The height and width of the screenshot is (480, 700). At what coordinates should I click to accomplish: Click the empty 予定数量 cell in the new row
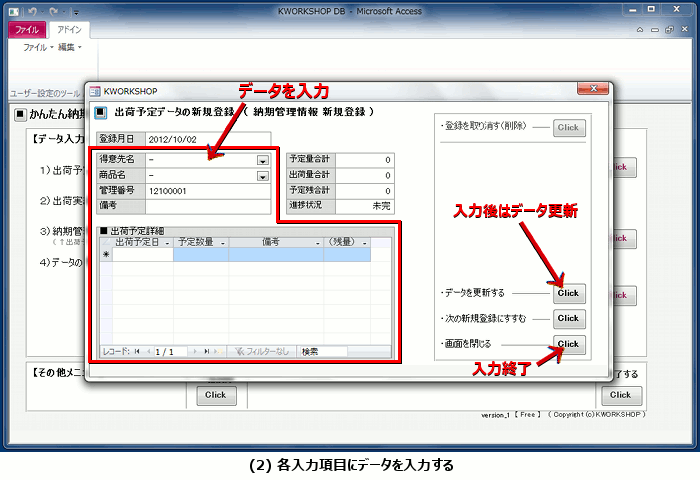pyautogui.click(x=201, y=255)
